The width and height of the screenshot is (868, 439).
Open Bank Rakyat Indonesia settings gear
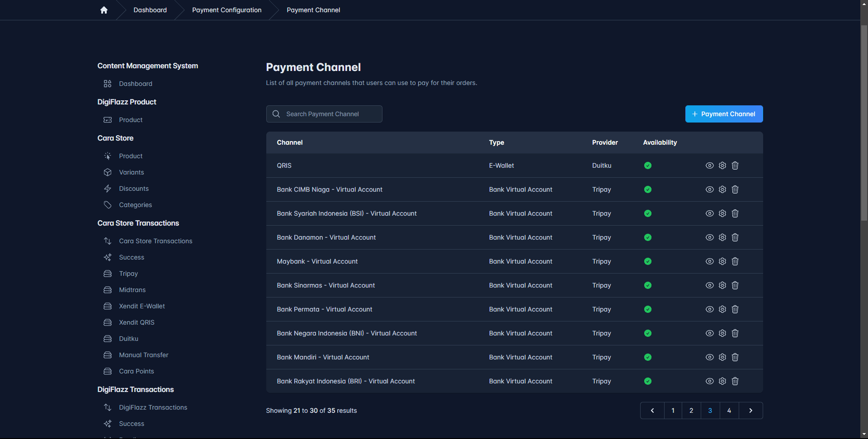tap(722, 381)
